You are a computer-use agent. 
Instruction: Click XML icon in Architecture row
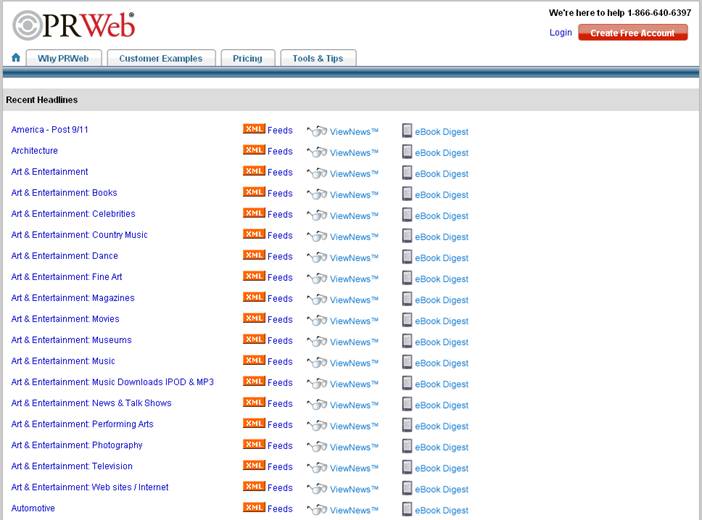(x=254, y=150)
